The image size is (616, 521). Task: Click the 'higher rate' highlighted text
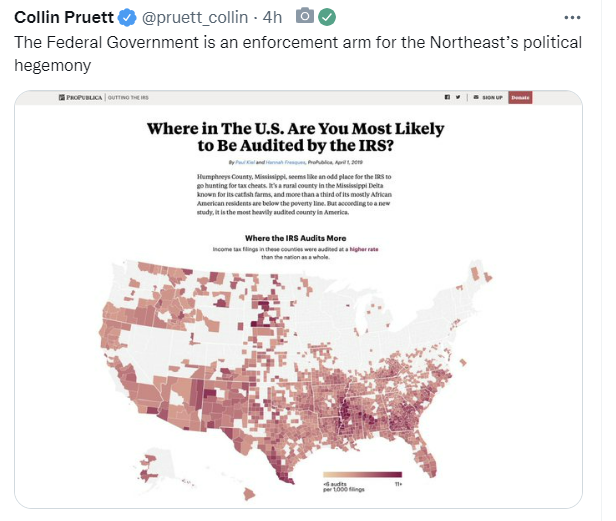tap(364, 249)
